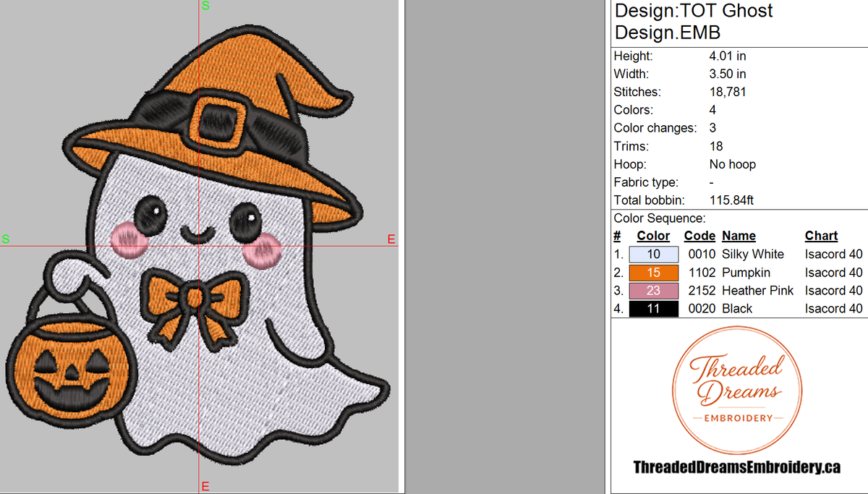Click 'Isacord 40' chart in Silky White row

click(x=834, y=255)
